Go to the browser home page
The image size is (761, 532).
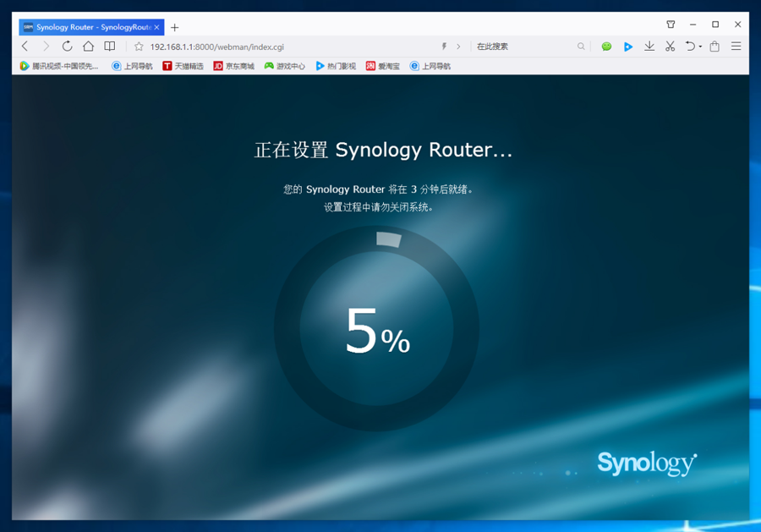[88, 47]
